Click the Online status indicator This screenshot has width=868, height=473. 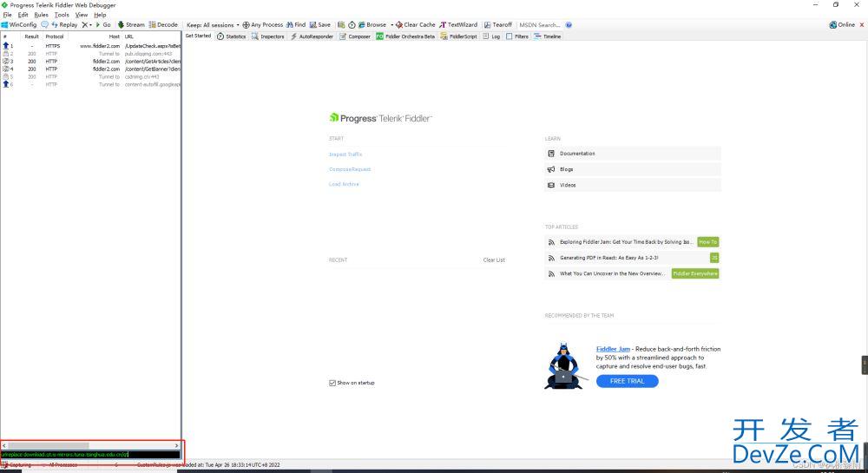click(842, 25)
